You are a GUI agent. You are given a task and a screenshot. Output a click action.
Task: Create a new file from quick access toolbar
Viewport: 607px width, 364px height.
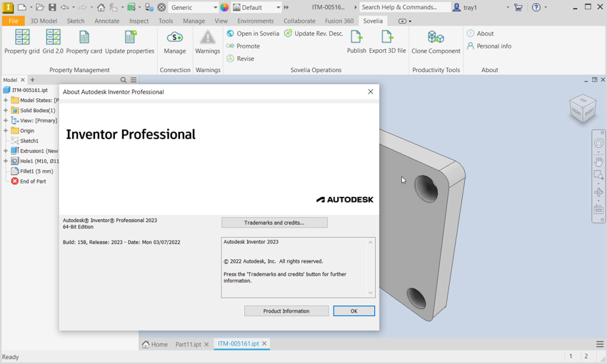22,7
